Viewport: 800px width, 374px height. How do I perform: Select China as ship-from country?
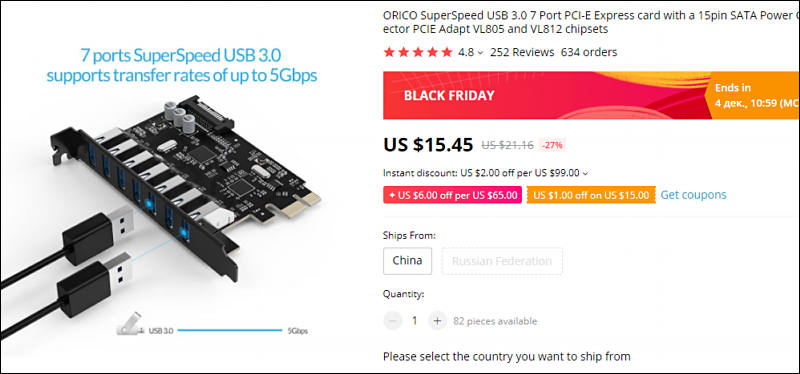pos(407,261)
